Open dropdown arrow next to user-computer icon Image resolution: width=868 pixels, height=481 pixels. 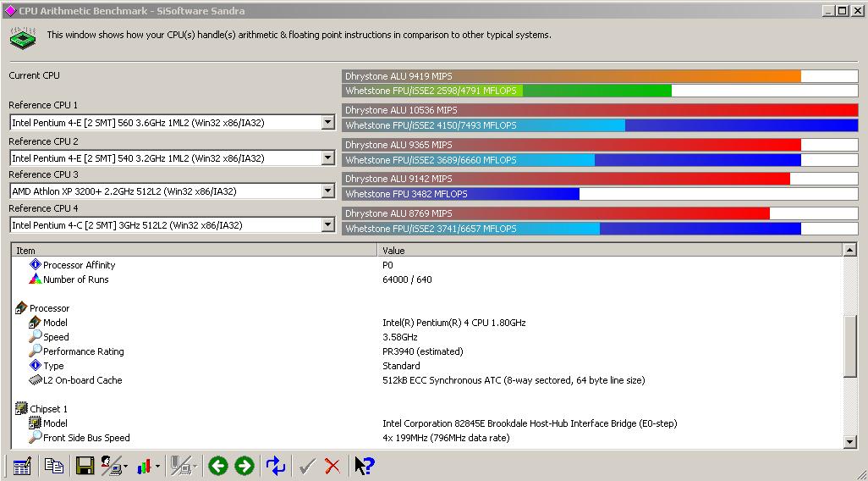click(125, 467)
